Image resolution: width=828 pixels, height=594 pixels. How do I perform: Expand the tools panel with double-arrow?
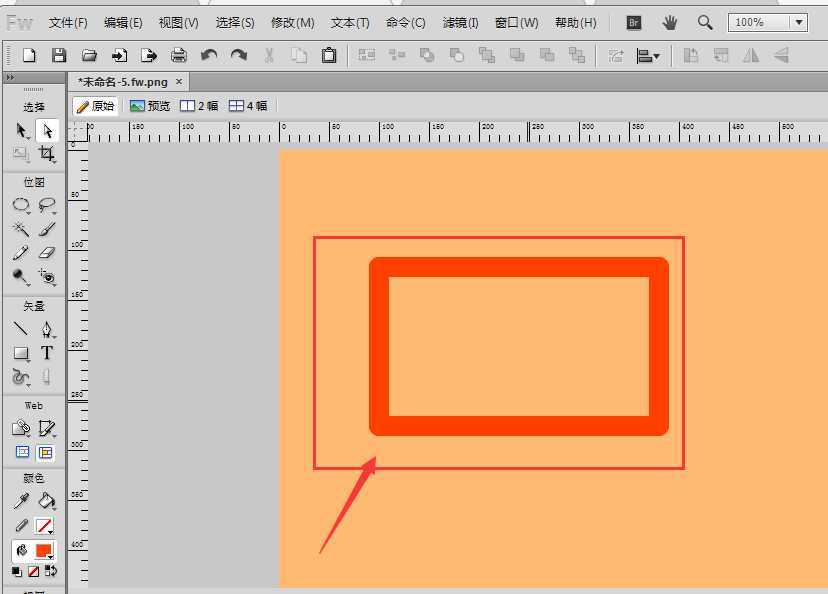coord(10,76)
